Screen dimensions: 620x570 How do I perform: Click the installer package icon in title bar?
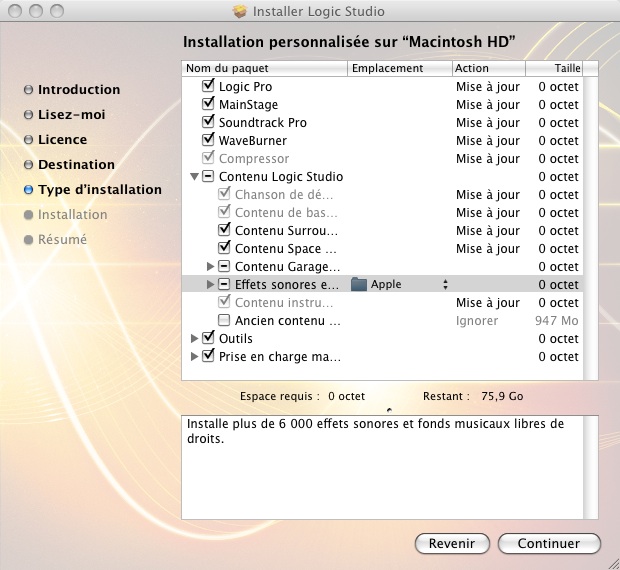click(x=239, y=11)
